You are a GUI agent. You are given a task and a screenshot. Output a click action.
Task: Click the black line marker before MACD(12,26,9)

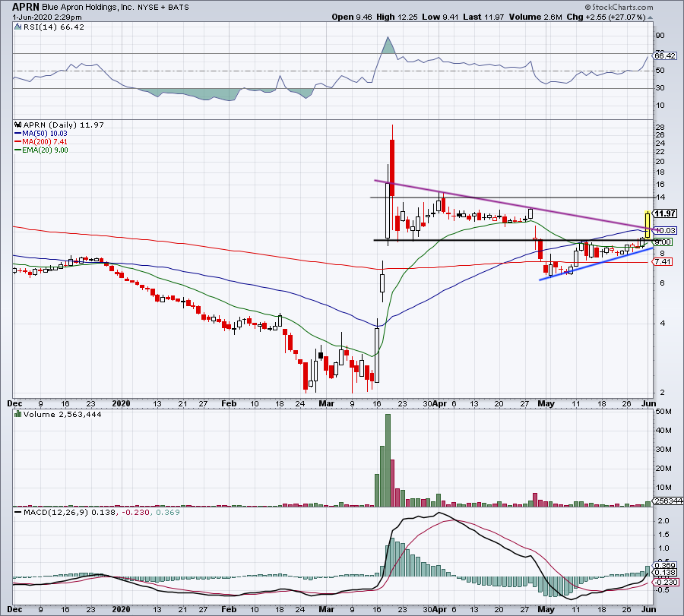[x=18, y=512]
